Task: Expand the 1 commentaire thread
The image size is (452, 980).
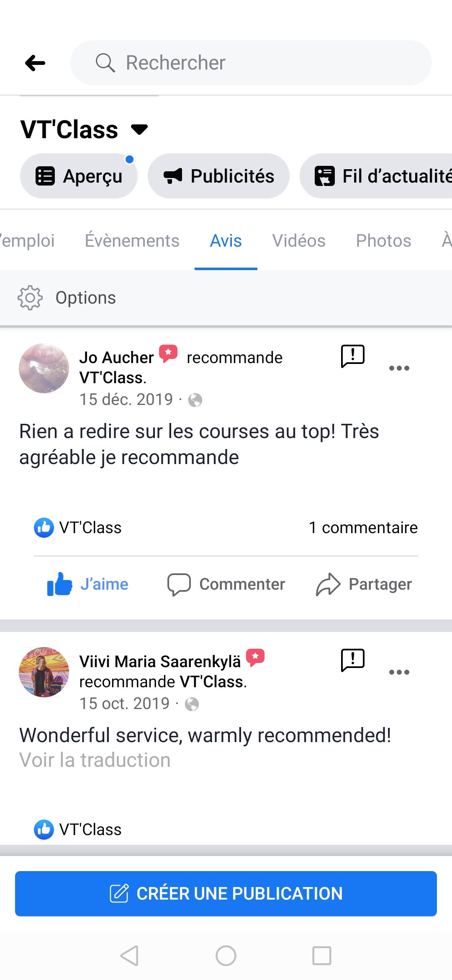Action: coord(363,528)
